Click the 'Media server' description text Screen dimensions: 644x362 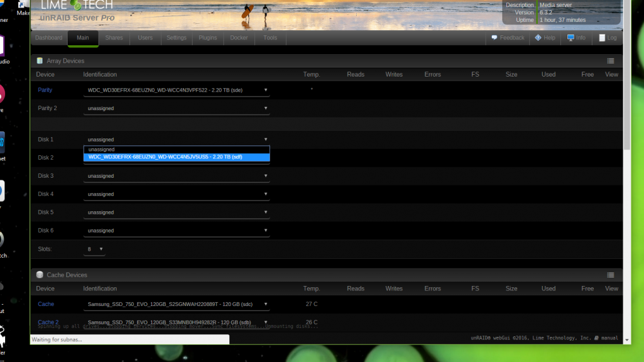[x=555, y=5]
